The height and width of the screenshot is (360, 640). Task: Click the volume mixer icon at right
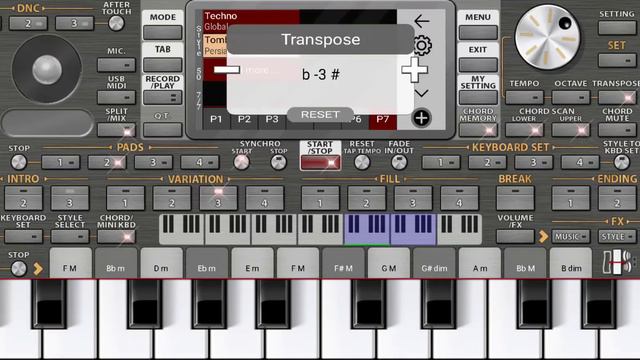click(617, 262)
